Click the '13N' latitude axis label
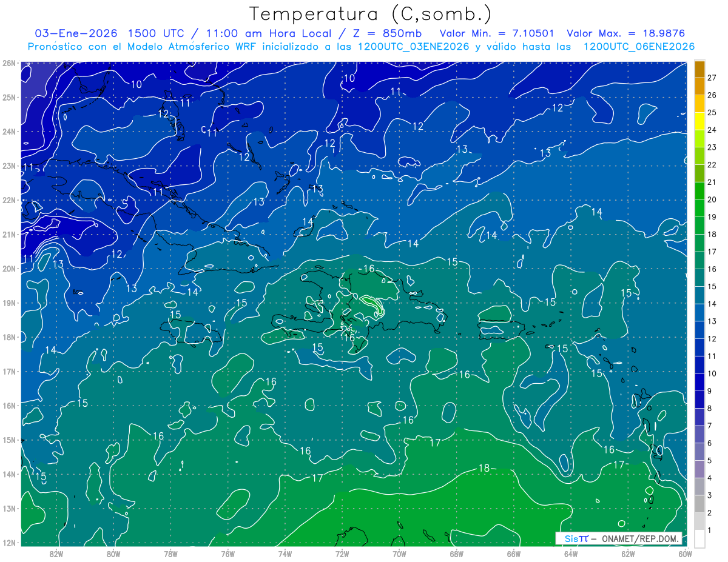The image size is (728, 562). [8, 509]
